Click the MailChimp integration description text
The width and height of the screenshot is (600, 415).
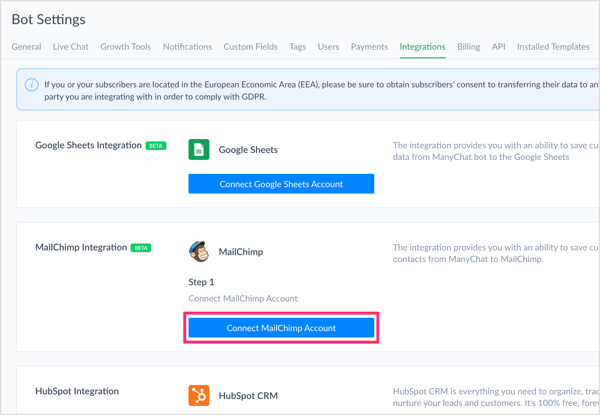(496, 253)
